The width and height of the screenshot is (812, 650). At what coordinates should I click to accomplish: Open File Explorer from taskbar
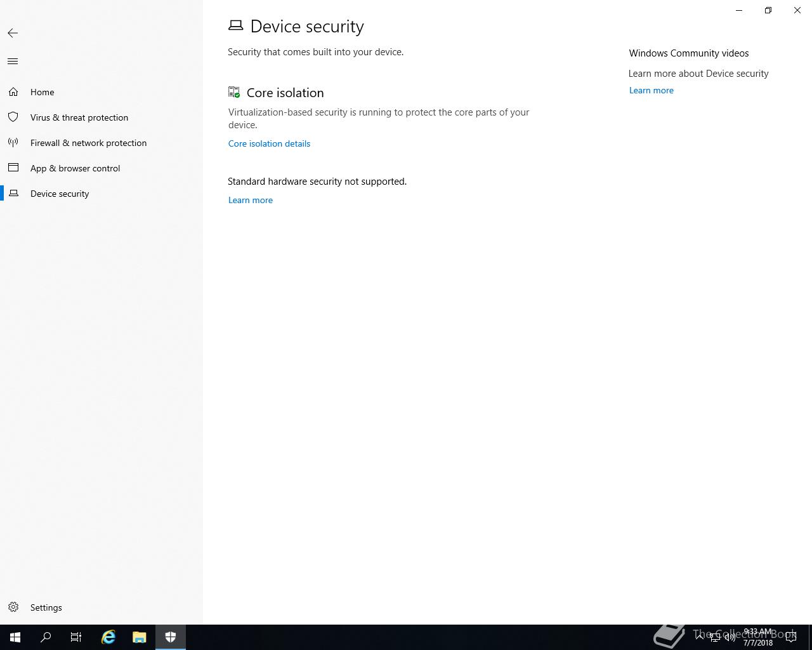coord(140,637)
